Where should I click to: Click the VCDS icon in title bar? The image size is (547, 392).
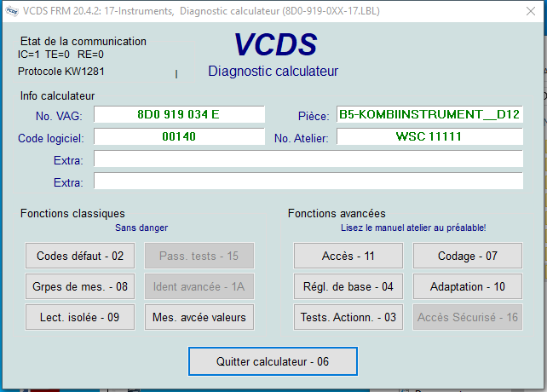pos(11,12)
